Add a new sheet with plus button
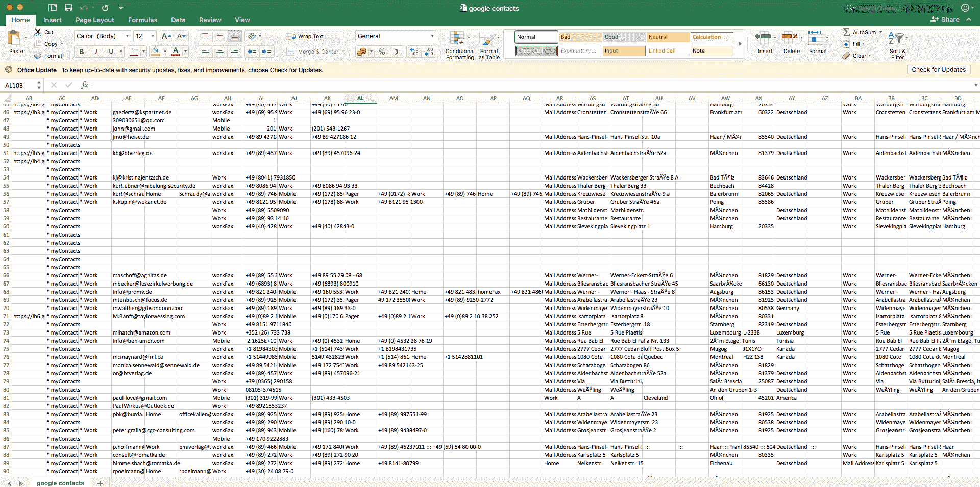The image size is (980, 487). click(100, 483)
